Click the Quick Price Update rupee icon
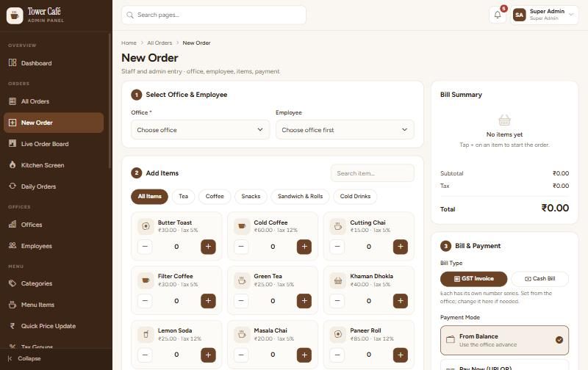The image size is (588, 370). (x=12, y=326)
